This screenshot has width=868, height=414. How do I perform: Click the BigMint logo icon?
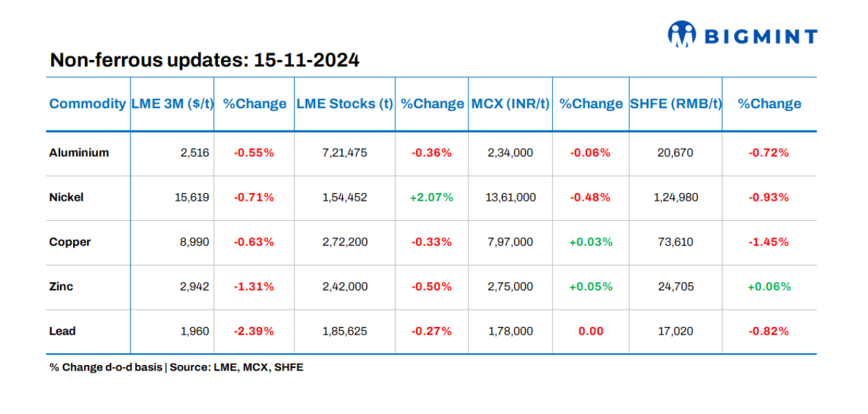682,34
